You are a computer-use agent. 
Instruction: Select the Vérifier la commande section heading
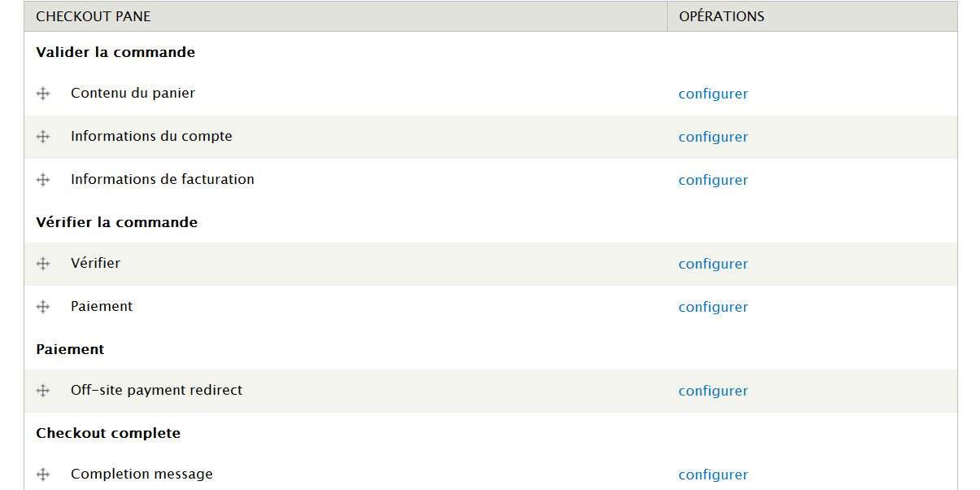(x=116, y=222)
